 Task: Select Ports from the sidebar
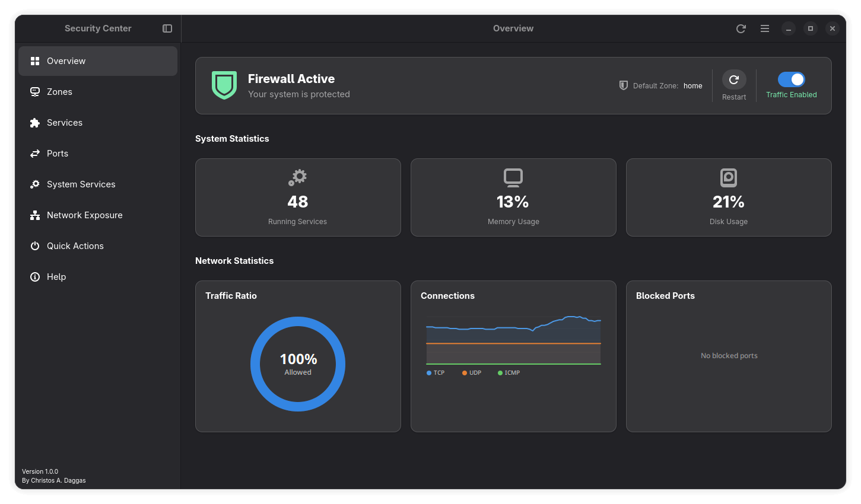pos(58,154)
